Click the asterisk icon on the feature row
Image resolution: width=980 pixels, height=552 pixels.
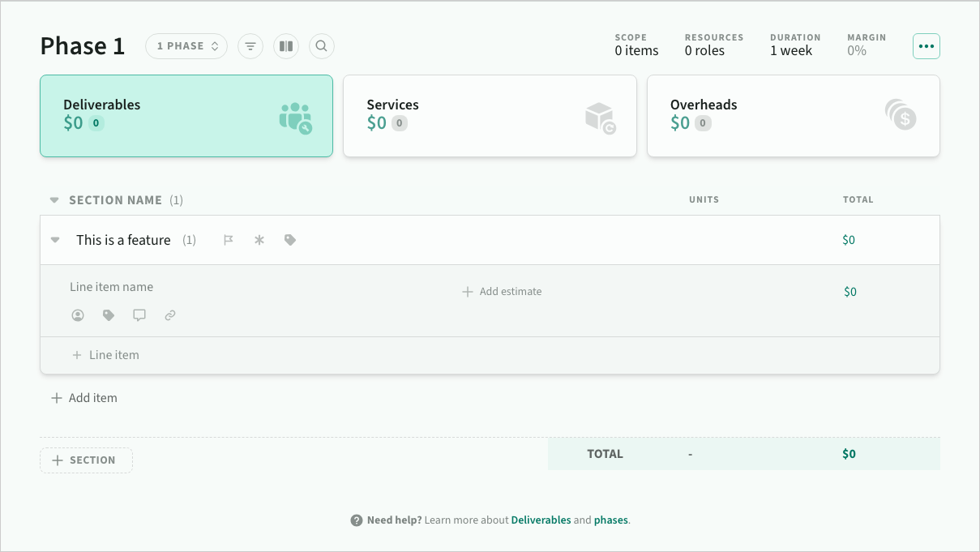point(259,240)
